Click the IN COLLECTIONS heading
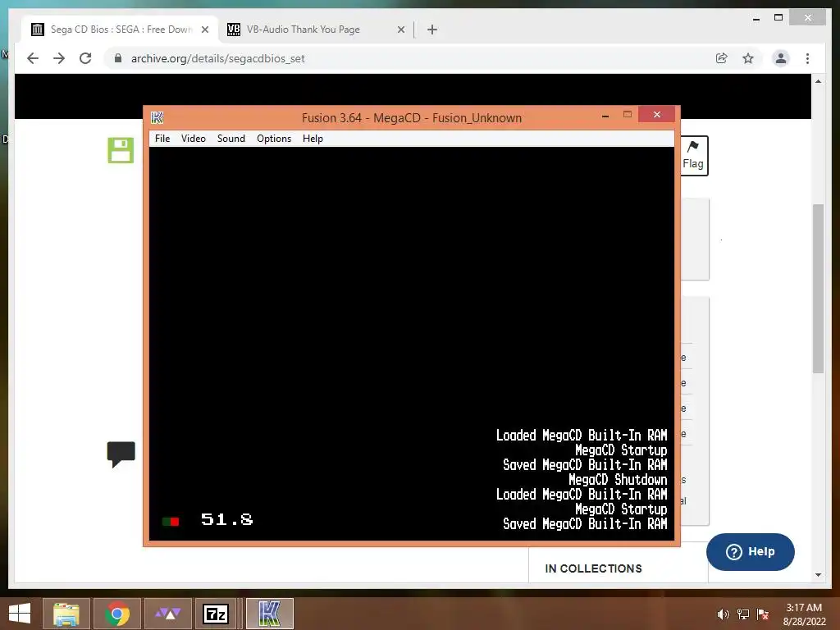 coord(593,568)
